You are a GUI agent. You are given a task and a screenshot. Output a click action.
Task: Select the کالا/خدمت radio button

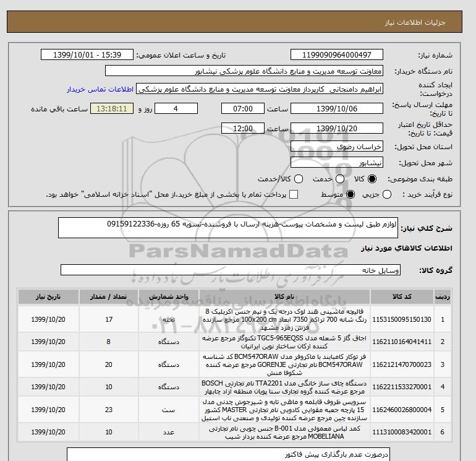pyautogui.click(x=299, y=179)
